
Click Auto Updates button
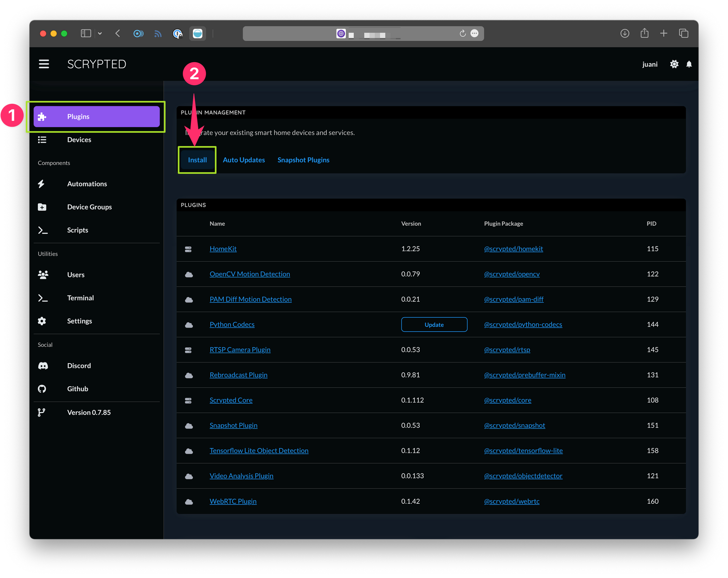pos(244,160)
